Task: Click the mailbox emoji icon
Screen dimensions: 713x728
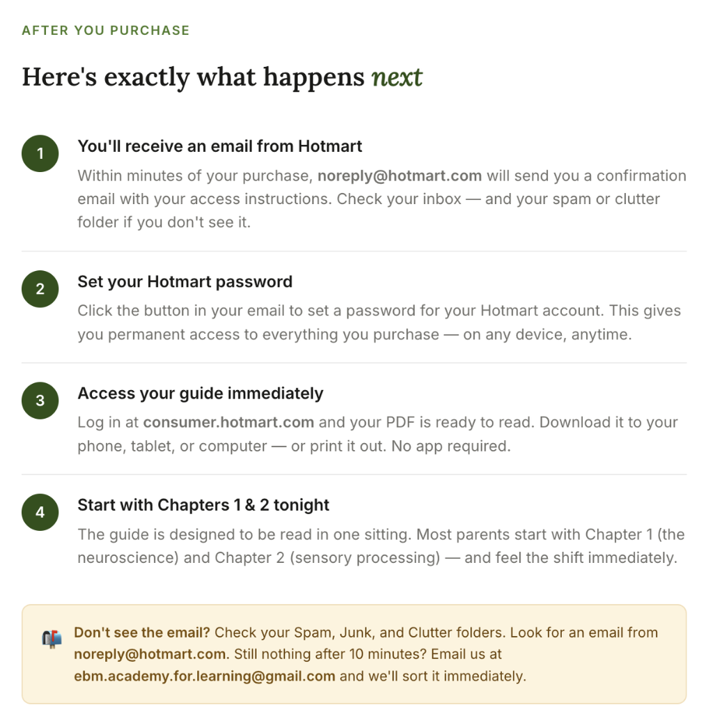Action: coord(52,639)
